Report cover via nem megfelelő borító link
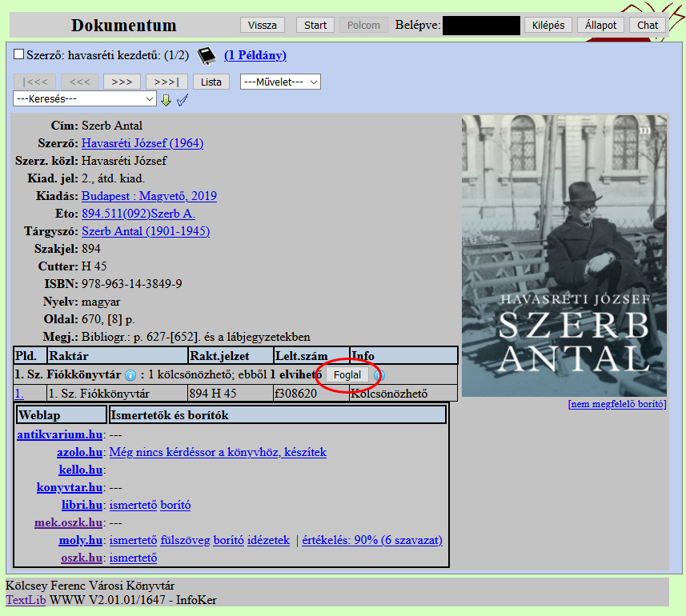 [616, 404]
